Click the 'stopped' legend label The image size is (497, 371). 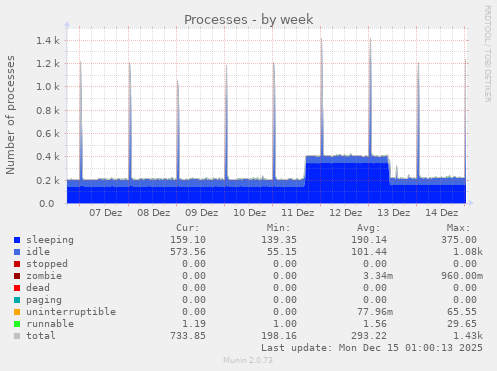[47, 264]
